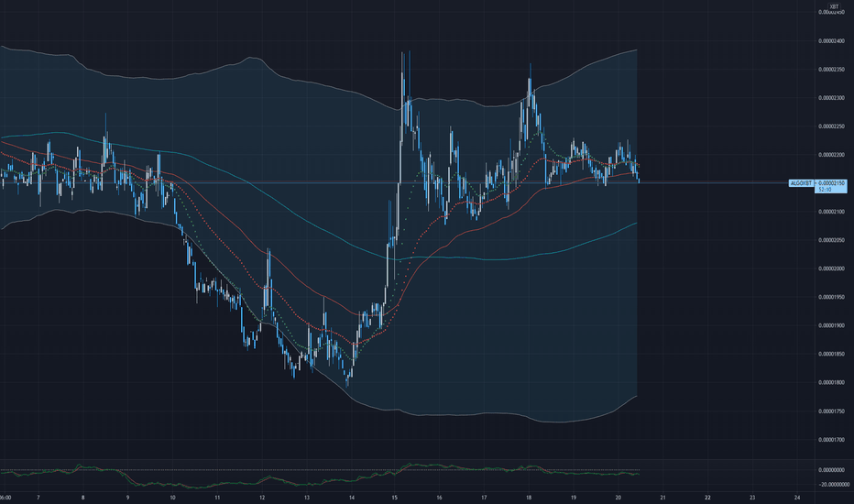
Task: Click price level 0.00002300 on the axis
Action: coord(832,98)
